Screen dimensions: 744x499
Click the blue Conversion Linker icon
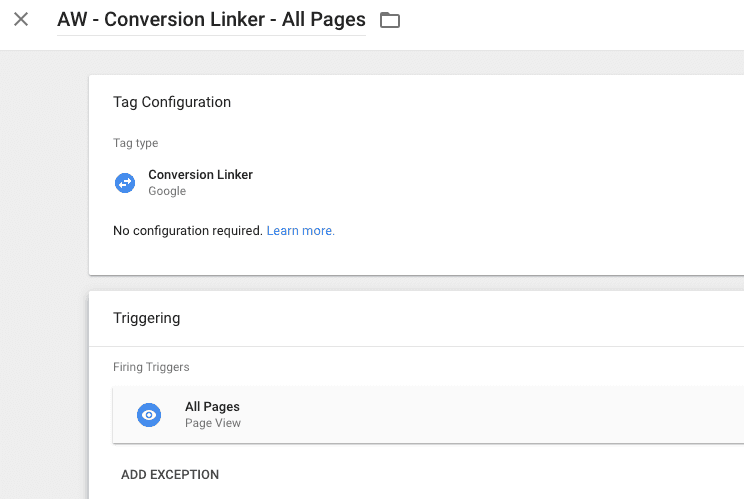125,182
